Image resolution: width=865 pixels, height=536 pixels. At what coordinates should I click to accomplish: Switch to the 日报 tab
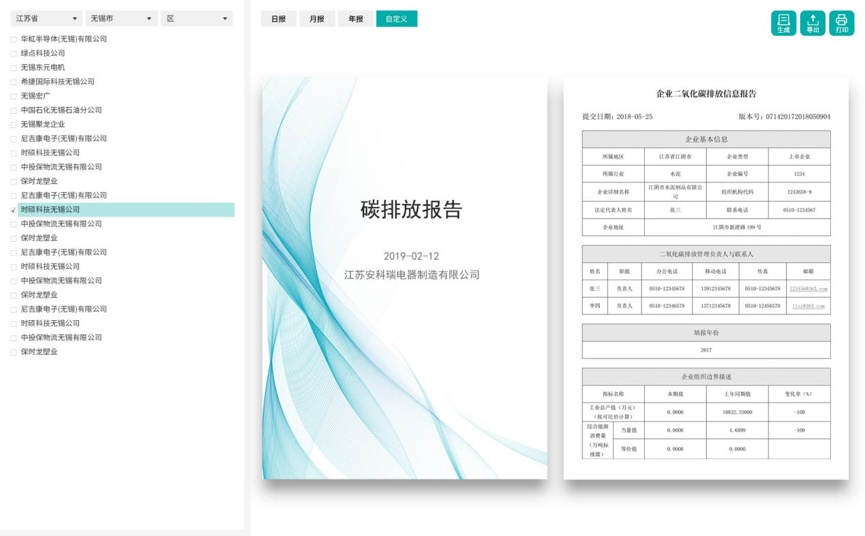(278, 19)
